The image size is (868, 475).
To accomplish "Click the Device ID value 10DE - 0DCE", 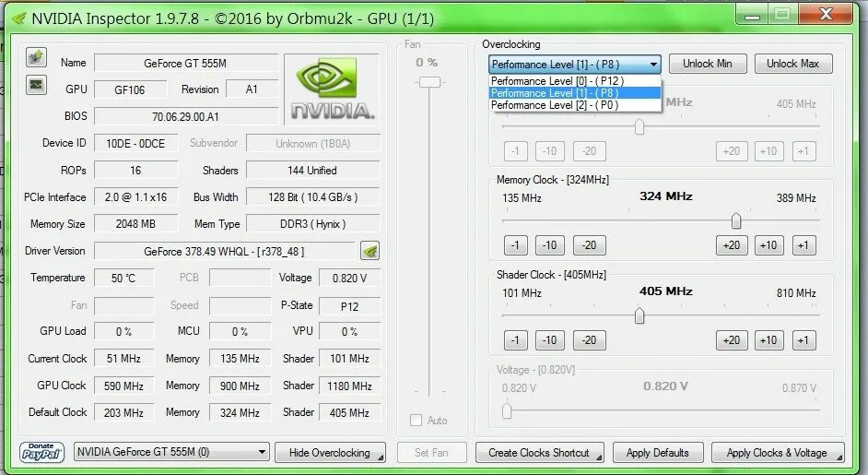I will pyautogui.click(x=135, y=144).
